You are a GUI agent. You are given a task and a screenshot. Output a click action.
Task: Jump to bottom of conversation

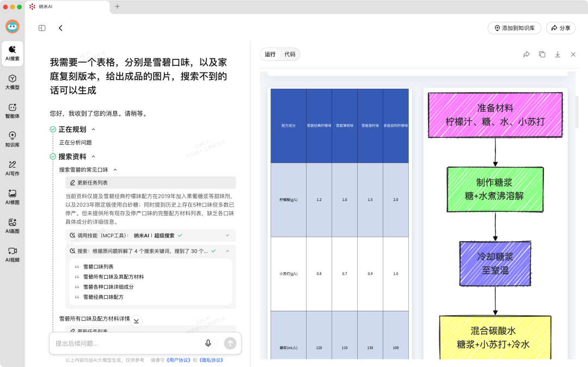pyautogui.click(x=136, y=321)
